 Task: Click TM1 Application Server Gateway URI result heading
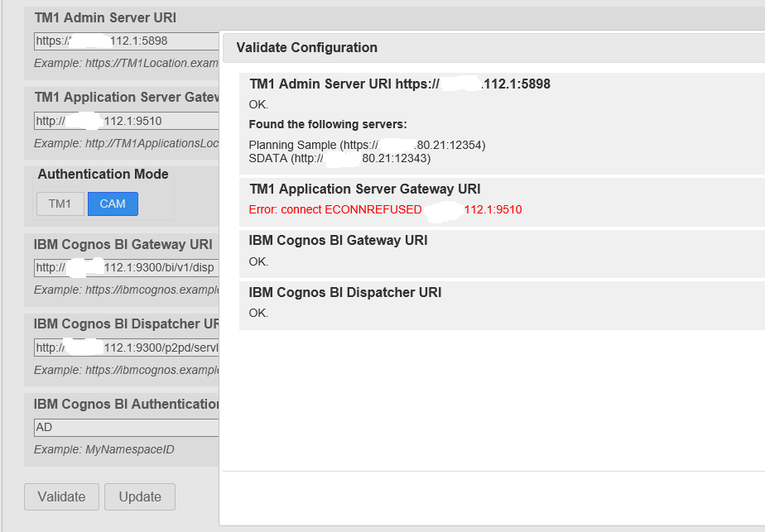pos(365,189)
